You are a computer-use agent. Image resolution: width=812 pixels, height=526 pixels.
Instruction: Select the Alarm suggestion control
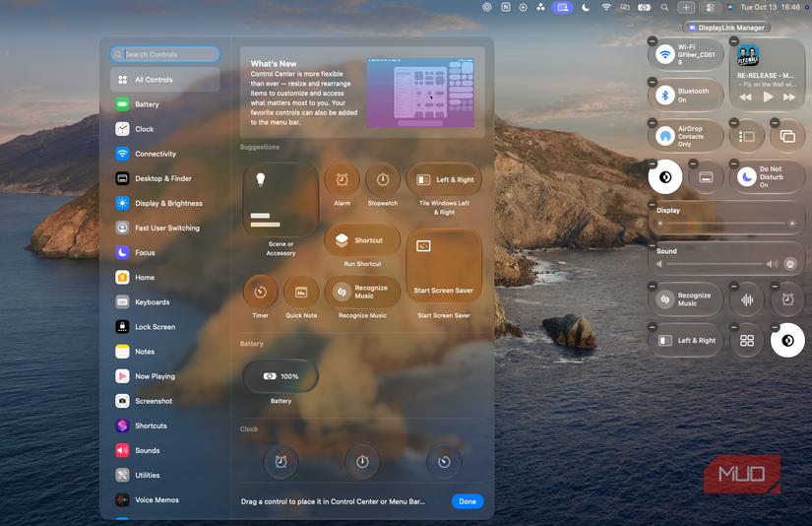click(342, 180)
